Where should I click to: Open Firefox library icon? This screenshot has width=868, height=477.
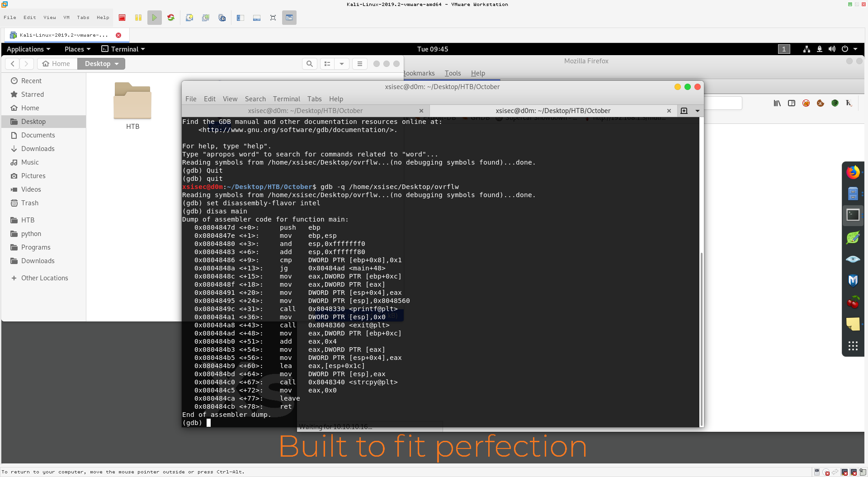coord(777,103)
